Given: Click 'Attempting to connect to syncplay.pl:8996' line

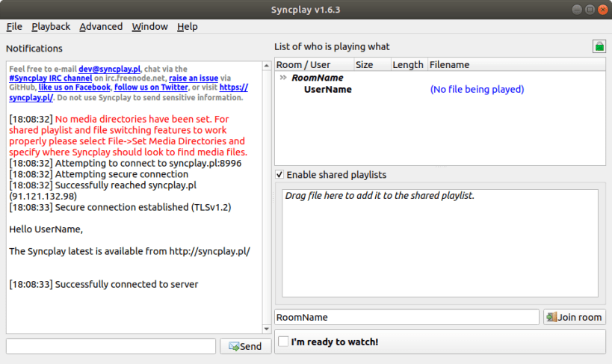Looking at the screenshot, I should pos(148,163).
